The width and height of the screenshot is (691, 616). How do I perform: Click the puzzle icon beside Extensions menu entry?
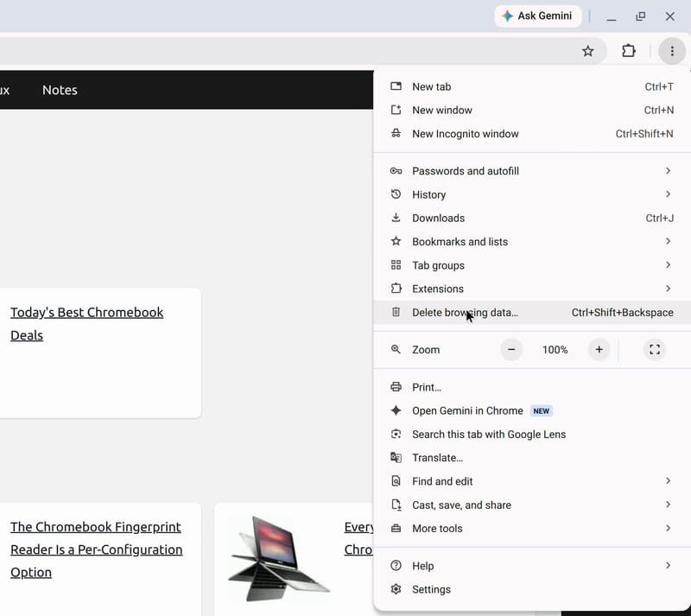(396, 289)
